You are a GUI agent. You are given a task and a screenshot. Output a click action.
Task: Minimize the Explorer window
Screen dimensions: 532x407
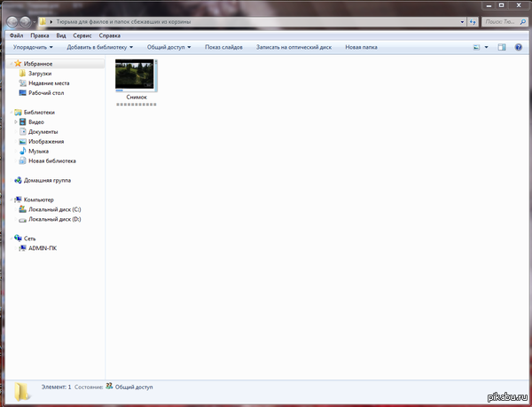489,5
